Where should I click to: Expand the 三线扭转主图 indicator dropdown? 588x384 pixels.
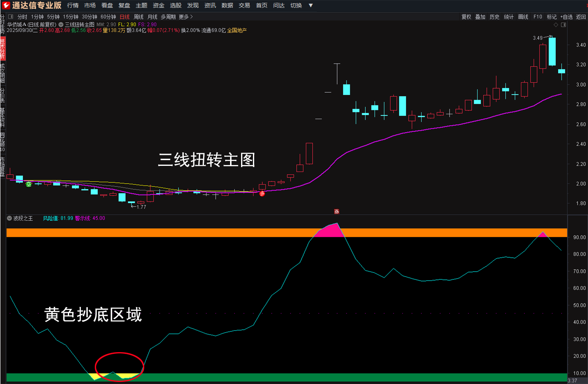pyautogui.click(x=61, y=25)
